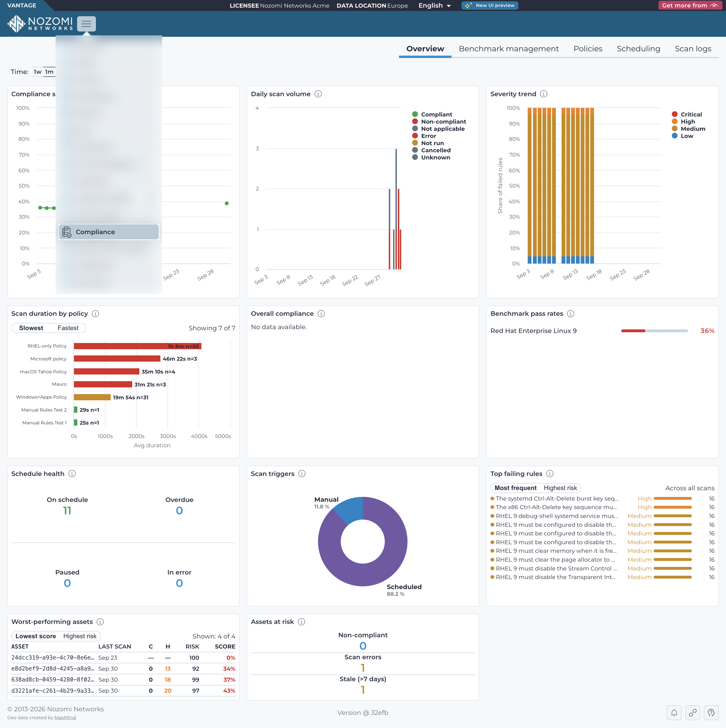Show info for Assets at risk

tap(301, 622)
